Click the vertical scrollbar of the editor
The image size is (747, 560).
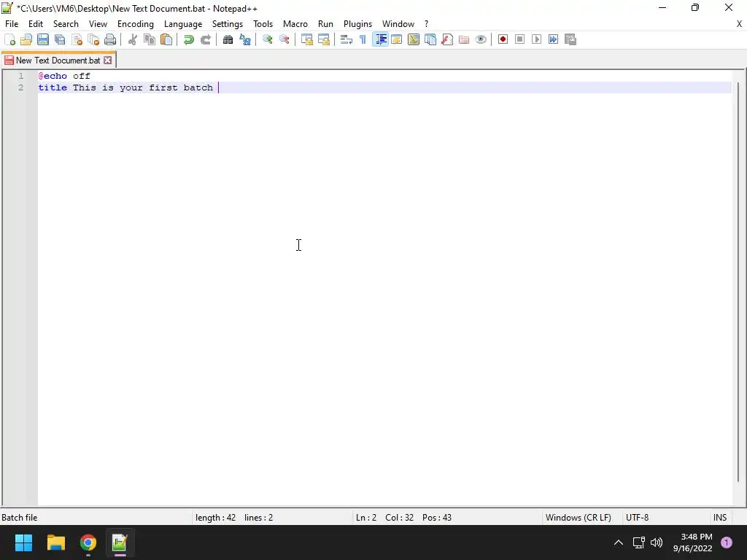(739, 281)
